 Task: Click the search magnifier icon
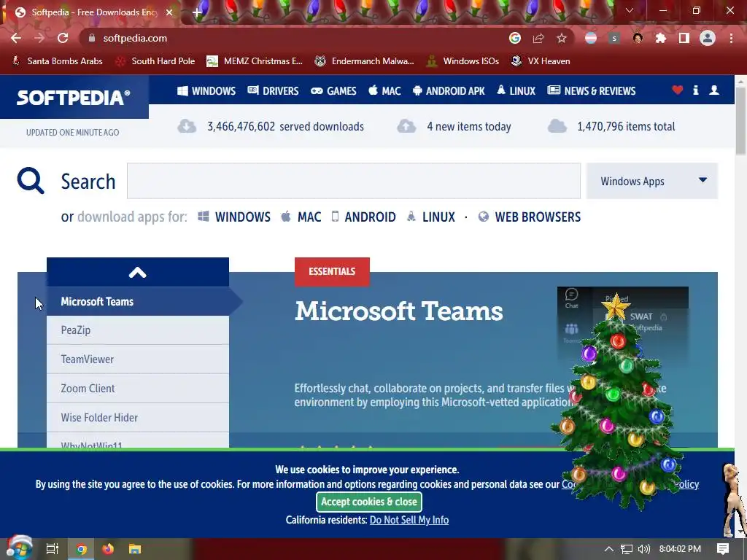[31, 181]
